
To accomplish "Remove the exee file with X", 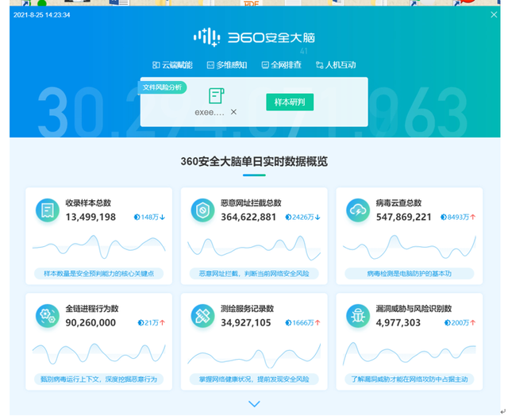I will pos(233,112).
